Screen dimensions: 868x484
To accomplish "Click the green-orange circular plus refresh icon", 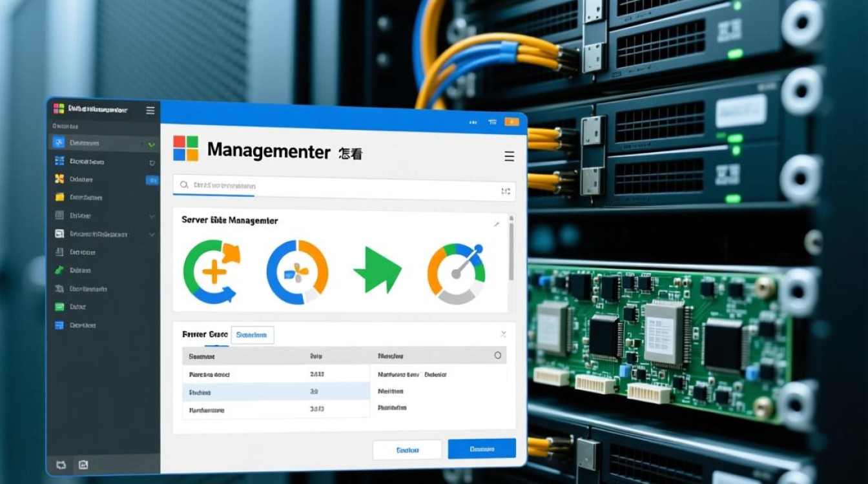I will point(211,272).
